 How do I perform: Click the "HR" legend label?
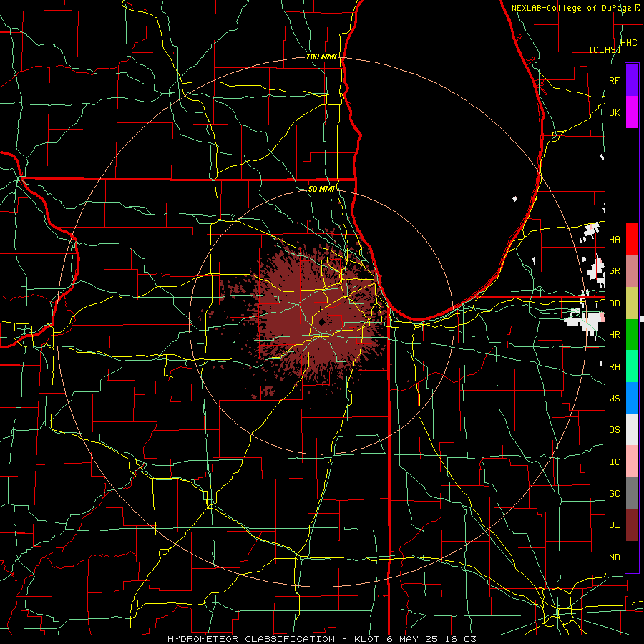(614, 335)
